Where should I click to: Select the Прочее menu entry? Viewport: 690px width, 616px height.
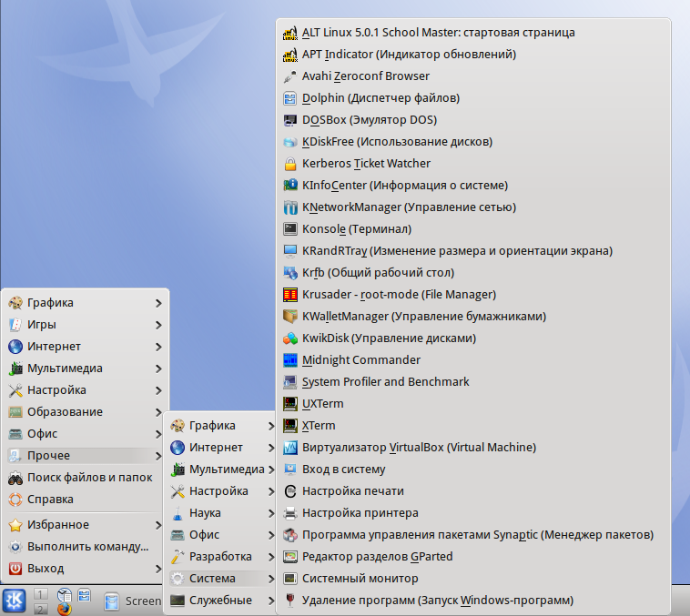86,456
